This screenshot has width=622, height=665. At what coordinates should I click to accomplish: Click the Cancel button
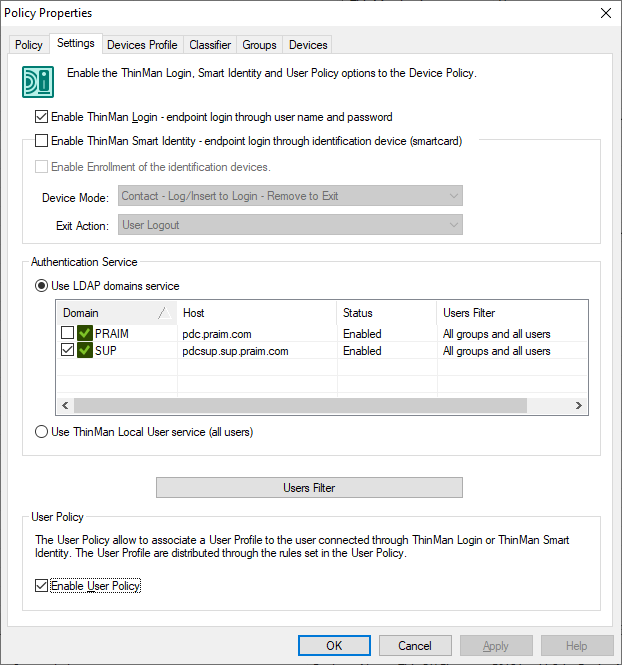pos(415,645)
